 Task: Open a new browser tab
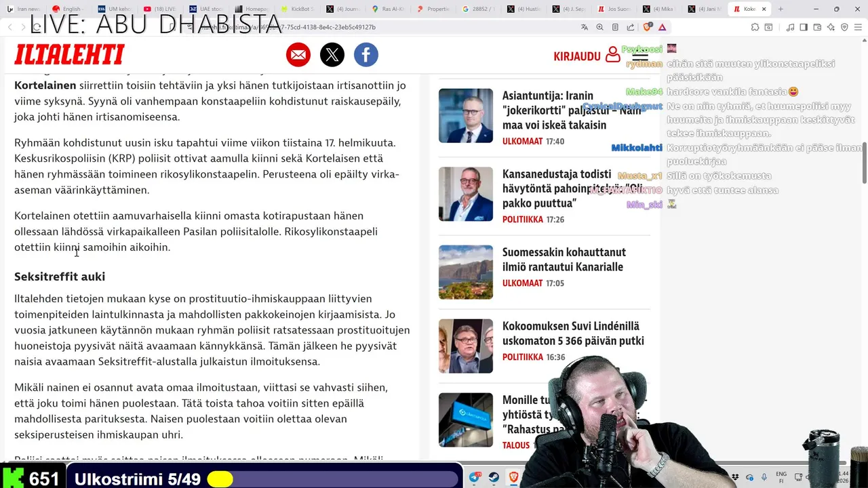click(781, 9)
